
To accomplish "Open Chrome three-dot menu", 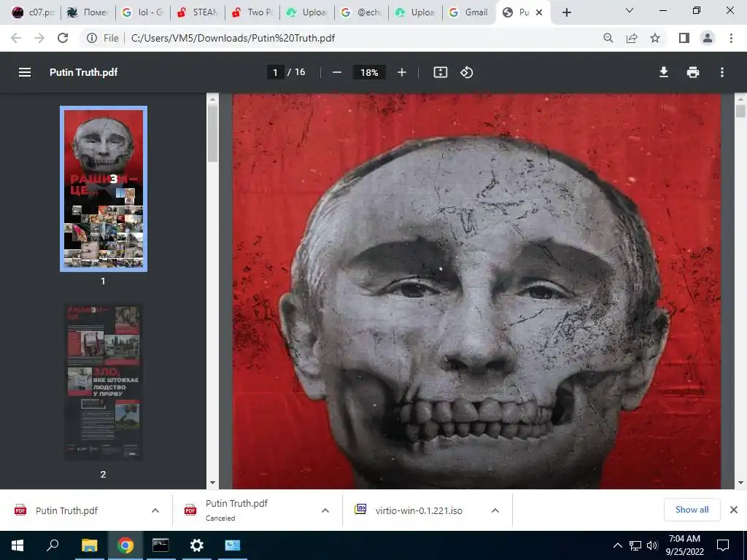I will pyautogui.click(x=731, y=38).
